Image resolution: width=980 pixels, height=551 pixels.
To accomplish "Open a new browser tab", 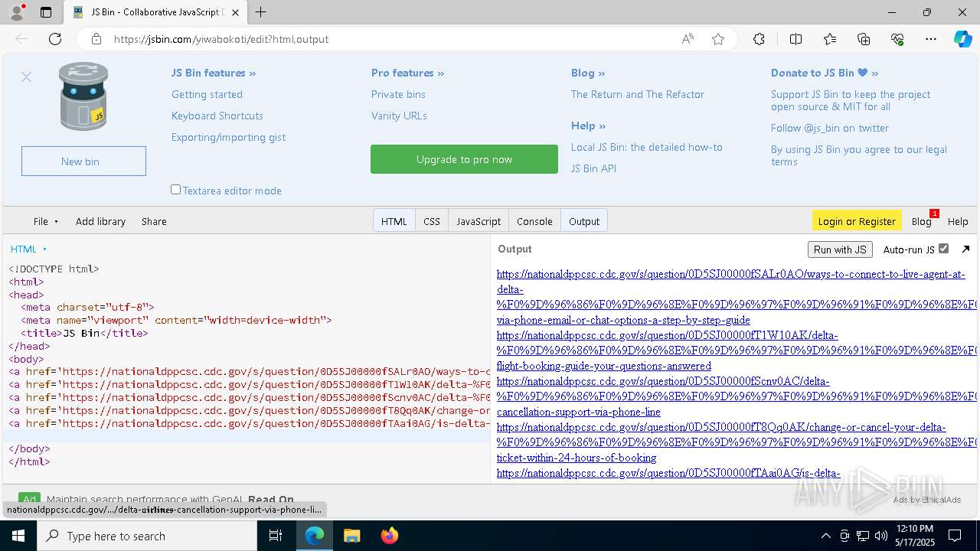I will click(261, 12).
